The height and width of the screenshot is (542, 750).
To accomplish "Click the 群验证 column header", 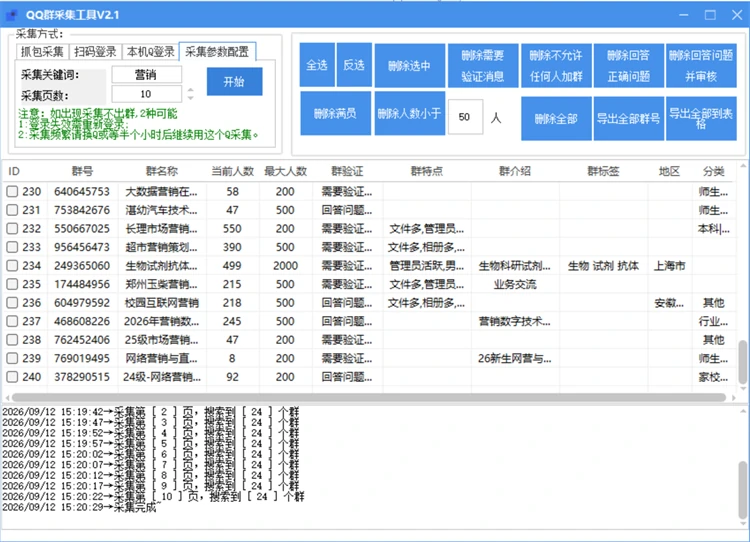I will (347, 171).
